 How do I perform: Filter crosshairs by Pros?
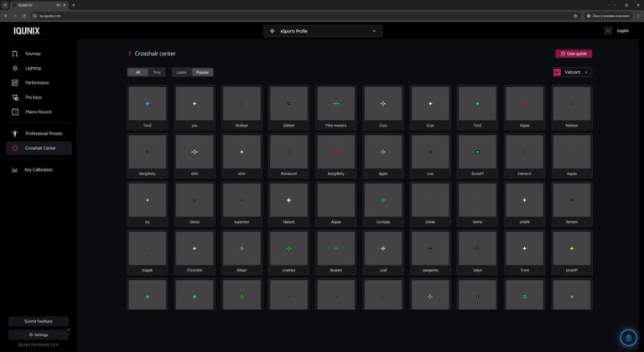157,72
